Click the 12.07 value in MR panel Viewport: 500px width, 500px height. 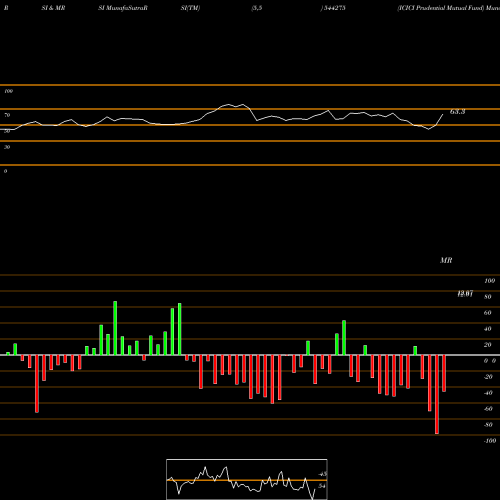465,294
